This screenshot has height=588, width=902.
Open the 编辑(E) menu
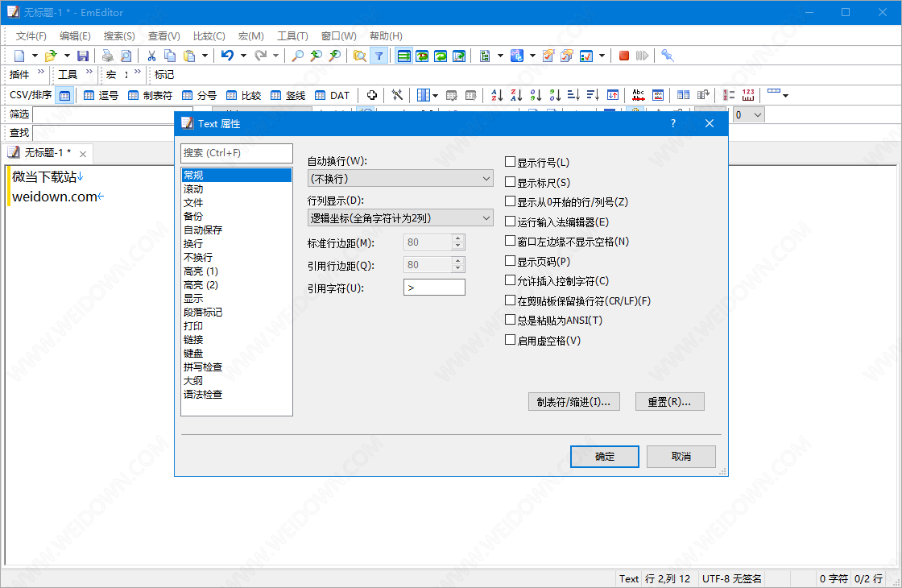pyautogui.click(x=75, y=36)
